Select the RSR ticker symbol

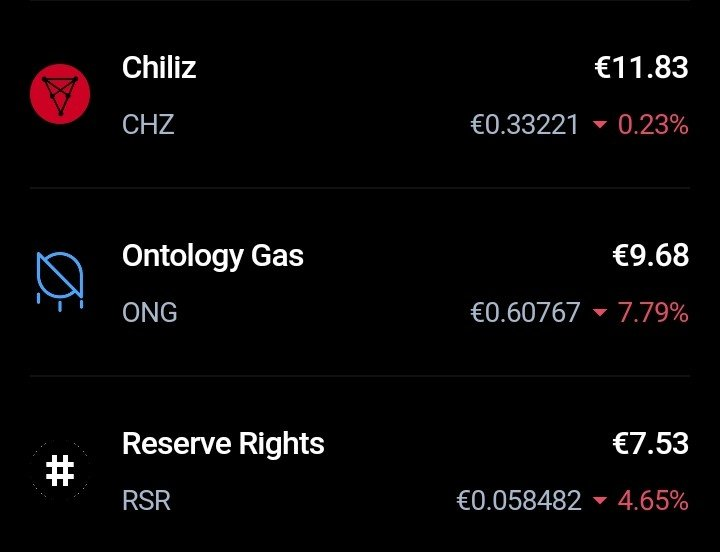tap(146, 501)
